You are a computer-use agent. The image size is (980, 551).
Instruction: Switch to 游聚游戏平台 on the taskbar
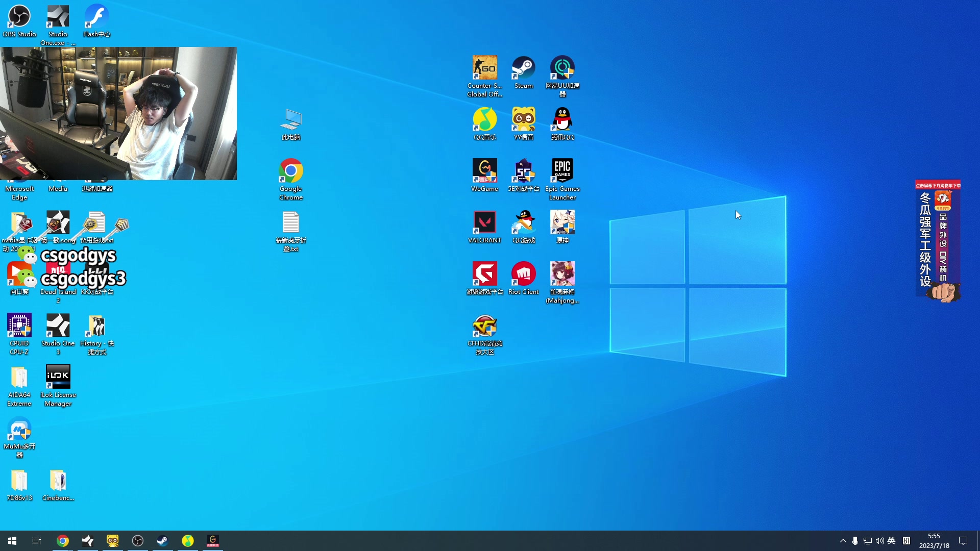pos(213,541)
